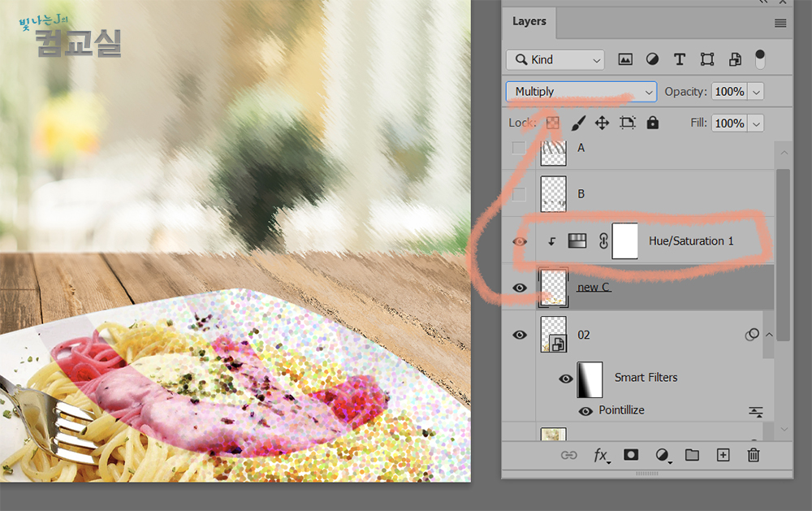This screenshot has height=511, width=812.
Task: Open the Multiply blend mode dropdown
Action: click(581, 92)
